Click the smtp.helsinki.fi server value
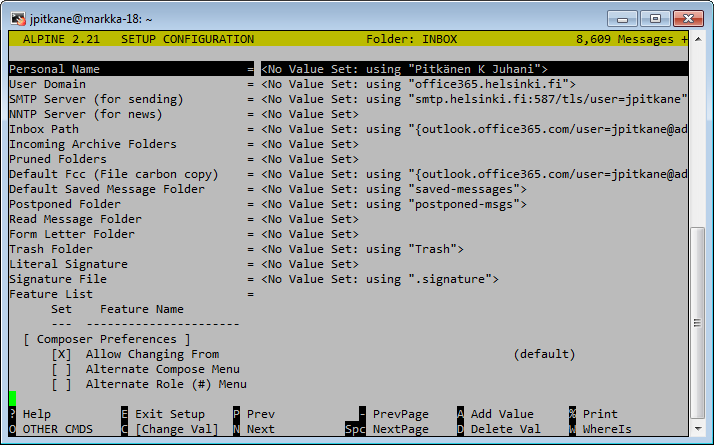Image resolution: width=714 pixels, height=445 pixels. tap(548, 99)
